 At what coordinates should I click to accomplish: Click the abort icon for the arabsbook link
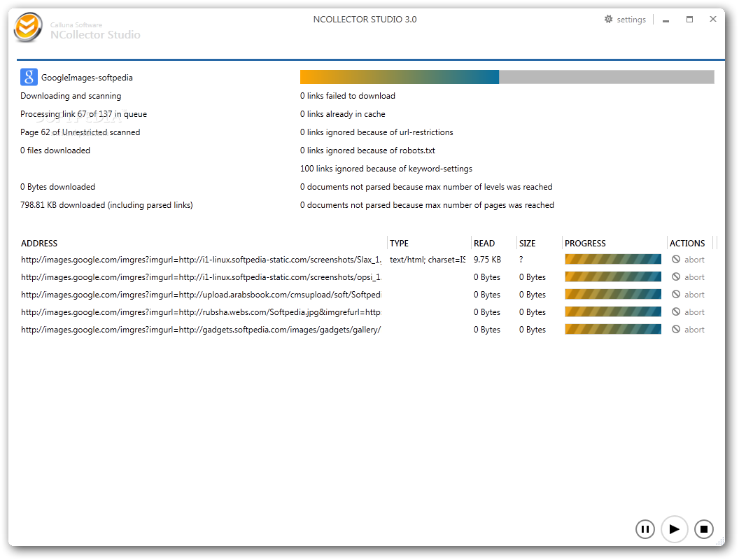[x=676, y=294]
